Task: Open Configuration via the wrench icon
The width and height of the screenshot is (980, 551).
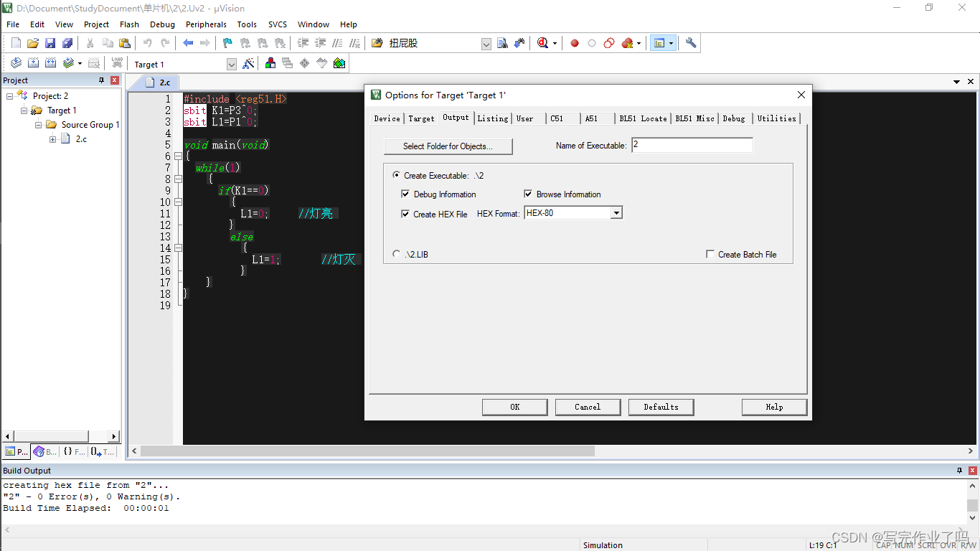Action: pos(691,43)
